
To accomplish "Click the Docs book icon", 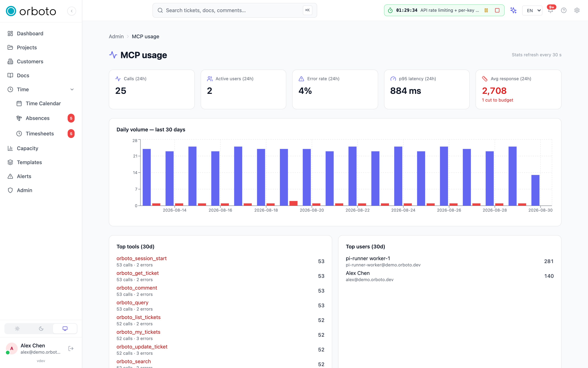I will point(10,75).
